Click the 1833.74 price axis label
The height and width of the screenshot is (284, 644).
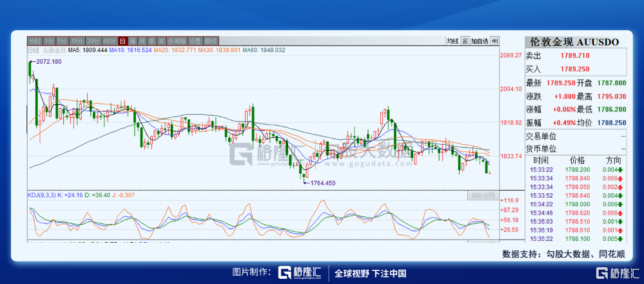click(511, 156)
